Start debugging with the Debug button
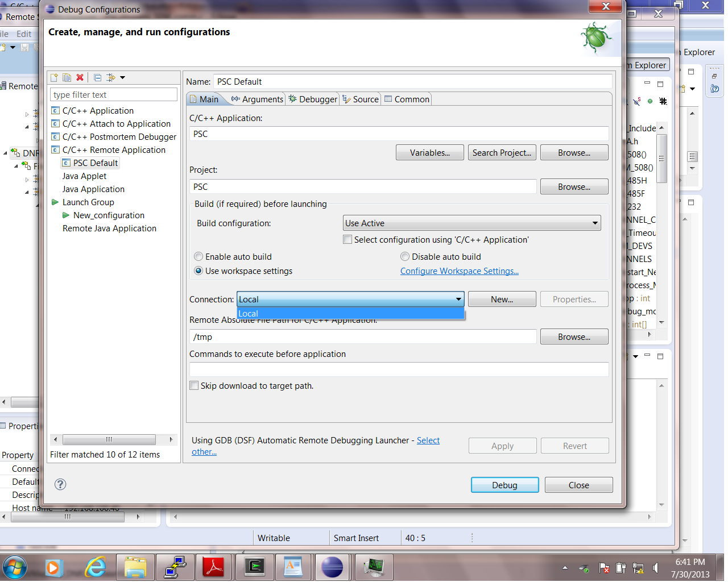The width and height of the screenshot is (728, 582). (x=505, y=485)
